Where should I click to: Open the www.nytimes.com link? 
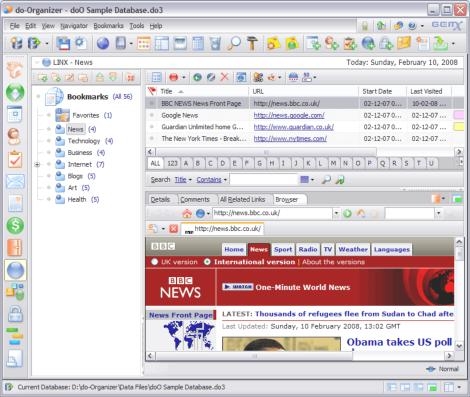coord(290,139)
